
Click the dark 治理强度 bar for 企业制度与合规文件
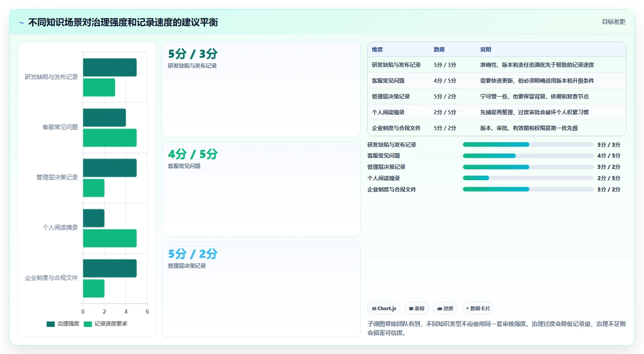pos(110,268)
